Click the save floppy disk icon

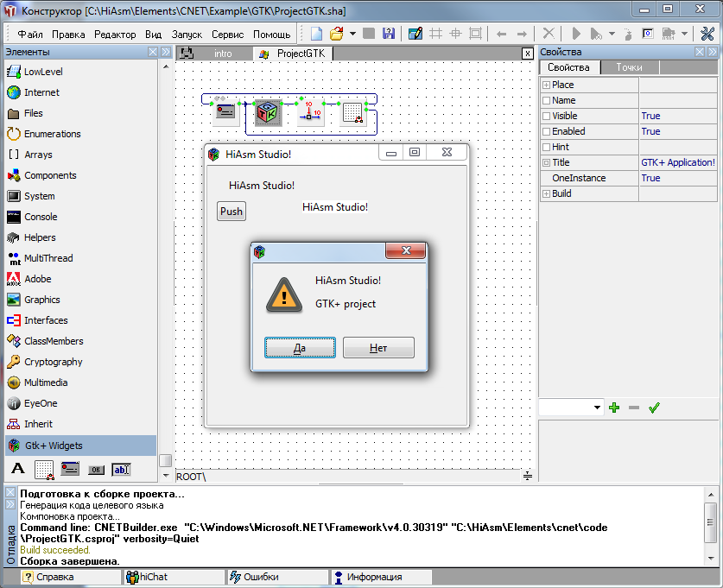389,34
